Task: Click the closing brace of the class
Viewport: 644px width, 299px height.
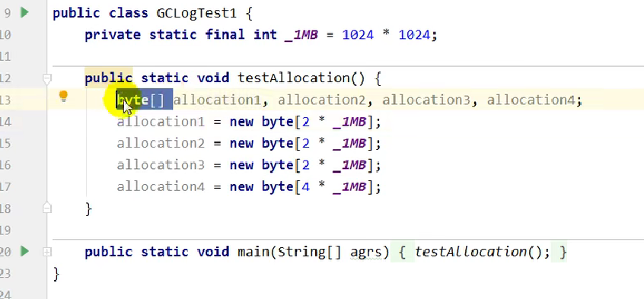Action: [x=56, y=274]
